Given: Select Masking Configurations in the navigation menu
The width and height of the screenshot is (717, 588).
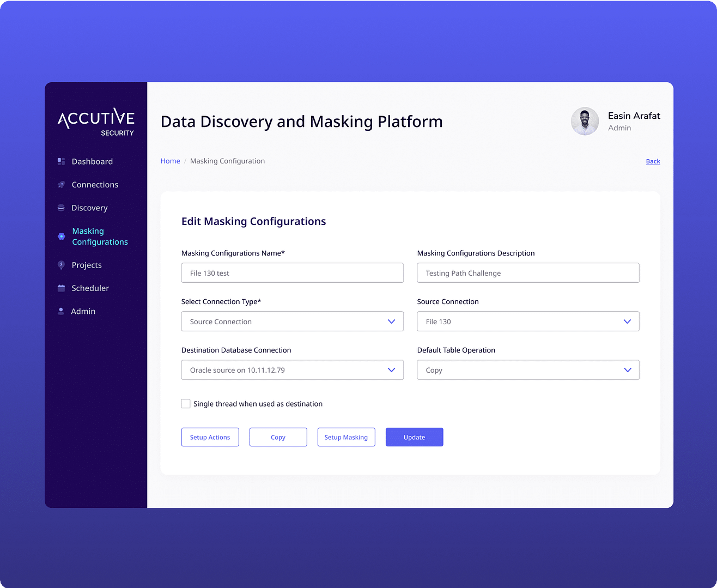Looking at the screenshot, I should click(x=100, y=236).
